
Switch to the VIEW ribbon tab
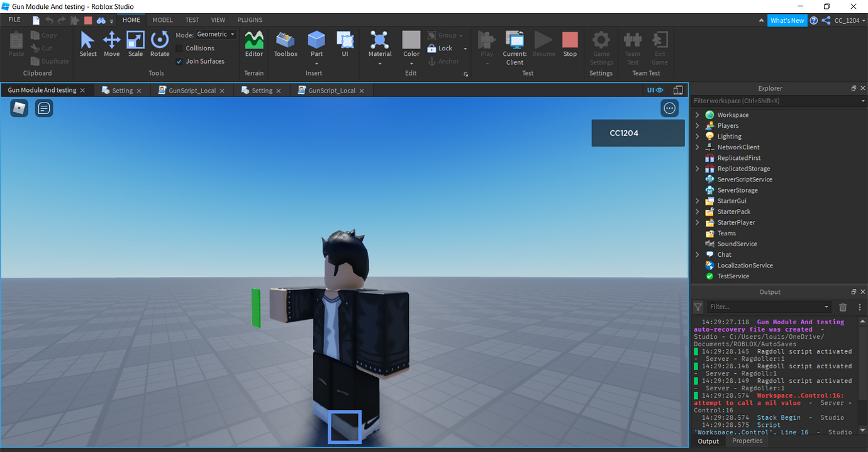point(218,20)
